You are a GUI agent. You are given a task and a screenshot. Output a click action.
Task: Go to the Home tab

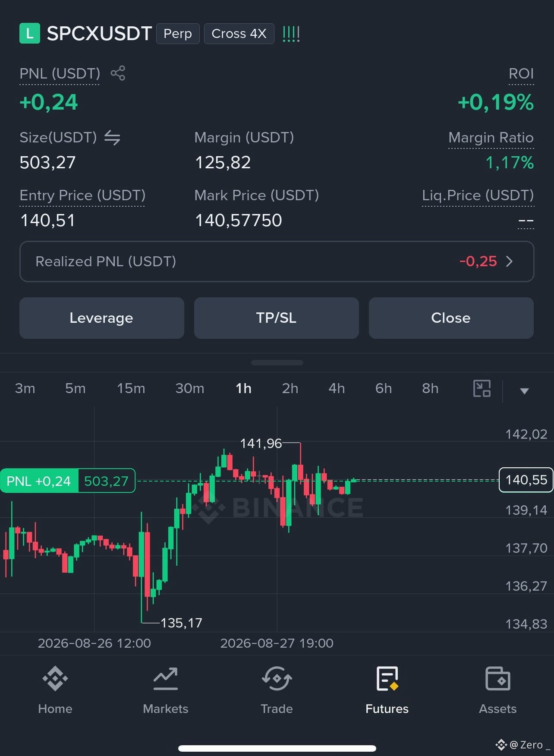pyautogui.click(x=55, y=690)
